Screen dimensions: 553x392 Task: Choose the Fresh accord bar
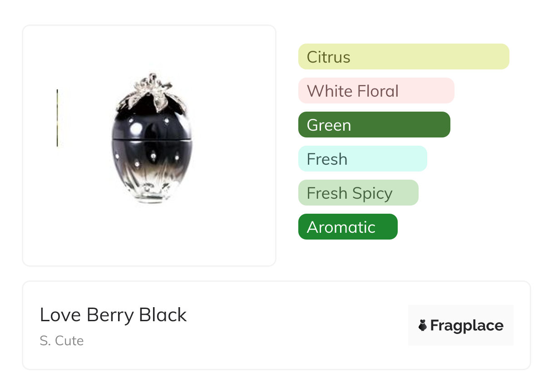[x=362, y=159]
